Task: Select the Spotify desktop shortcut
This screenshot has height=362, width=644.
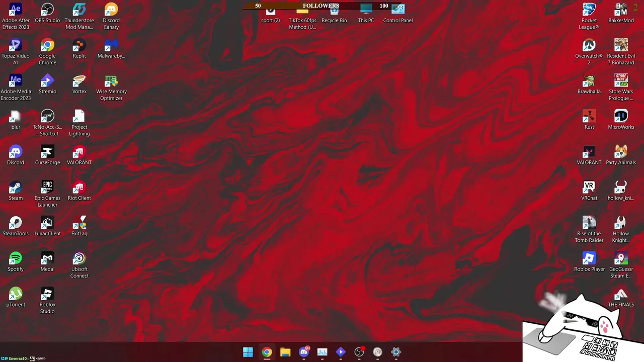Action: pyautogui.click(x=16, y=261)
